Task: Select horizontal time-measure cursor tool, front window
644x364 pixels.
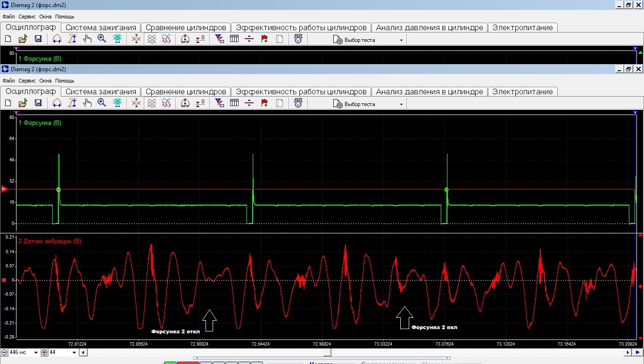Action: click(x=57, y=103)
